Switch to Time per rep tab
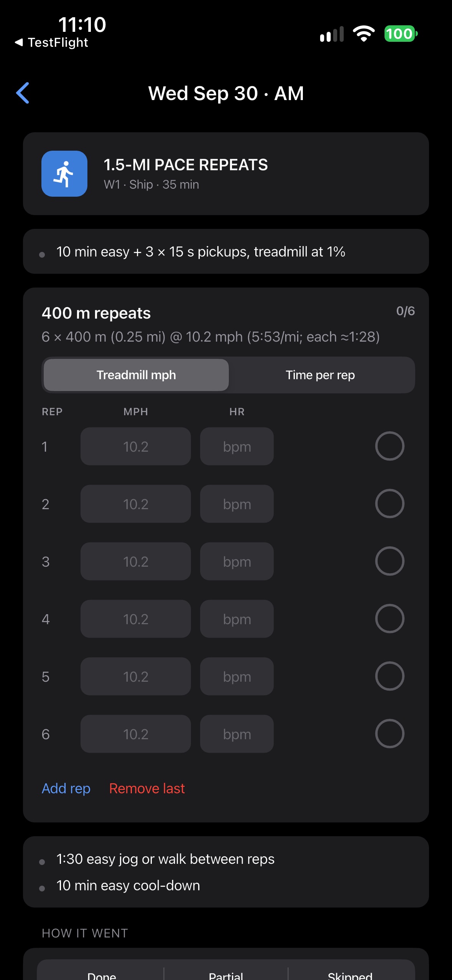 (321, 375)
